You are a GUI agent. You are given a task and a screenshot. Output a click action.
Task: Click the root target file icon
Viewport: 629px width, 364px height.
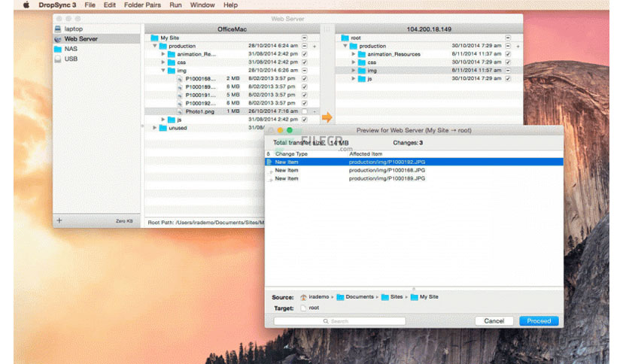pos(303,308)
